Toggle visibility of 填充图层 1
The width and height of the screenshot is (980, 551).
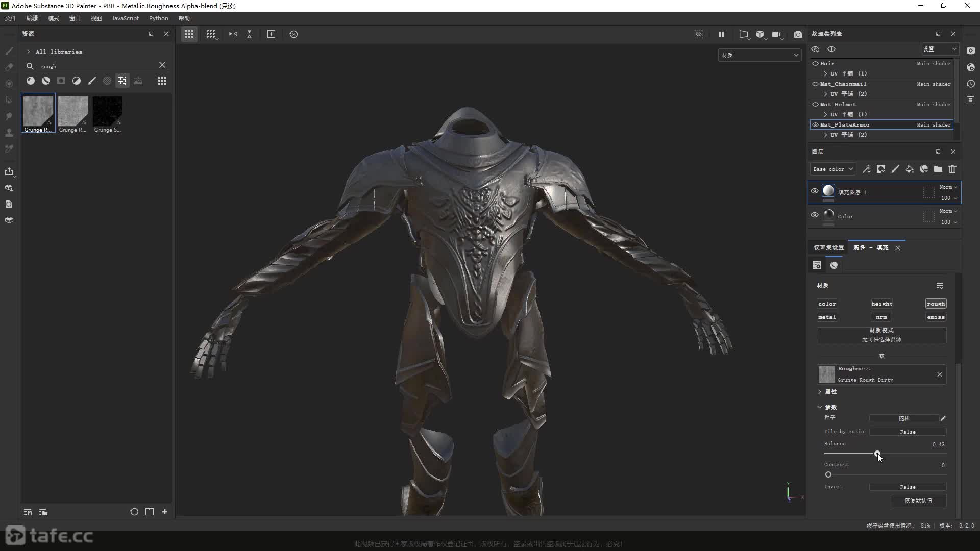click(815, 191)
